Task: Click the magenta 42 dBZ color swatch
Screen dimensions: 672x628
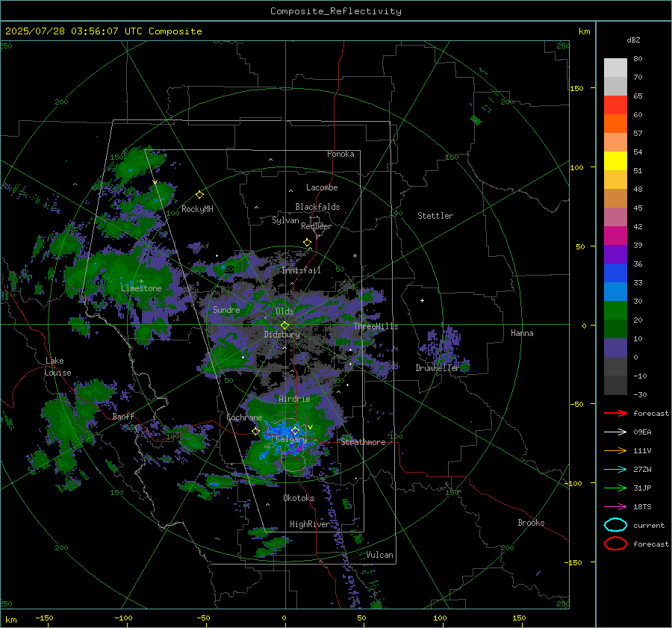Action: [615, 236]
